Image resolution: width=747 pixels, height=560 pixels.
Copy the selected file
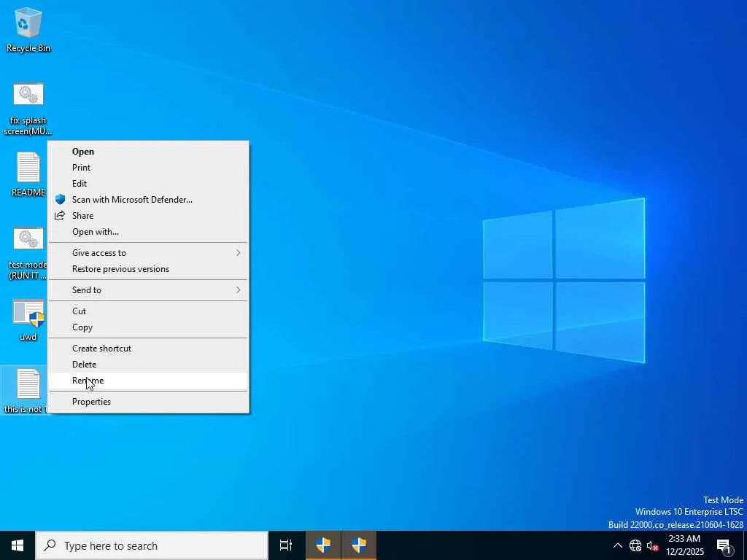click(x=148, y=327)
